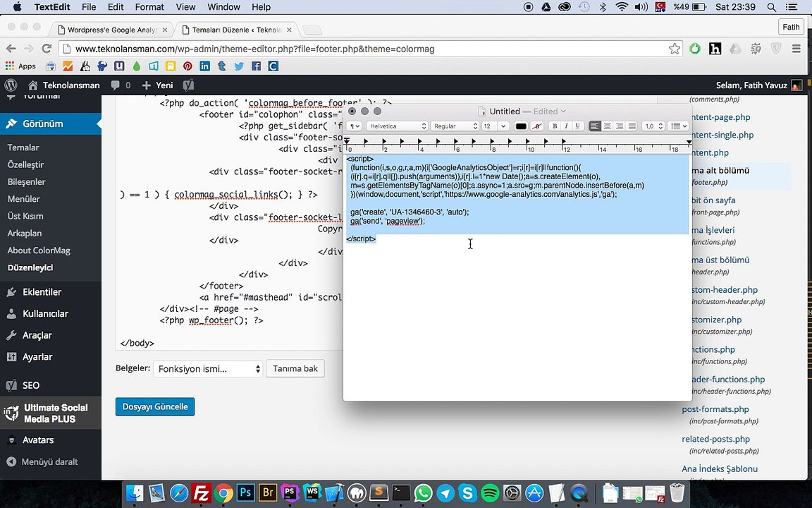Open the list bullets dropdown

678,126
